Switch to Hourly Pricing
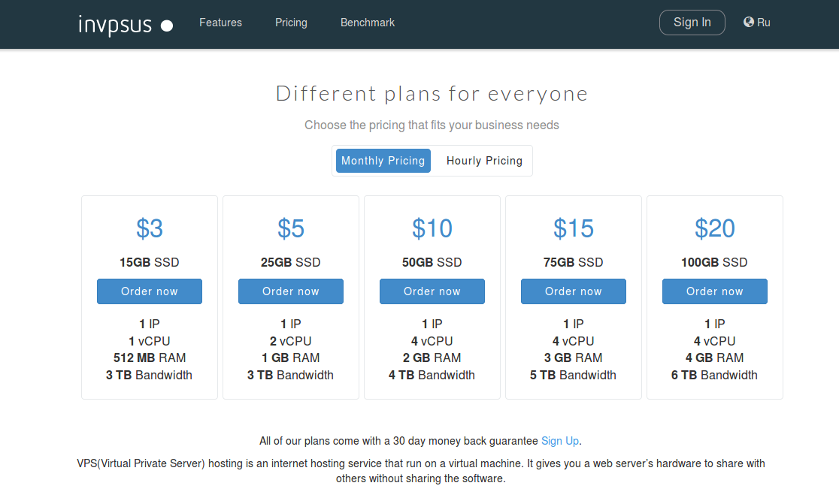Screen dimensions: 839x504 click(484, 161)
